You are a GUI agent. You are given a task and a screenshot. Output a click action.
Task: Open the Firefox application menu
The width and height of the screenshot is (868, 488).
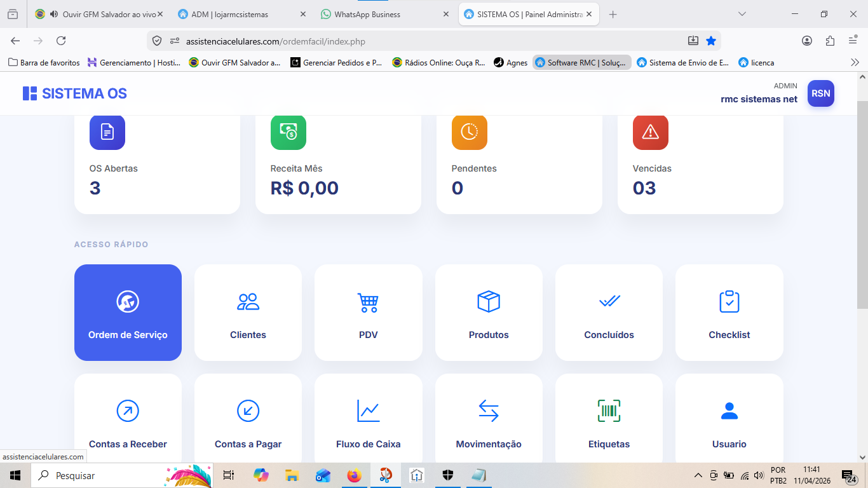[853, 41]
